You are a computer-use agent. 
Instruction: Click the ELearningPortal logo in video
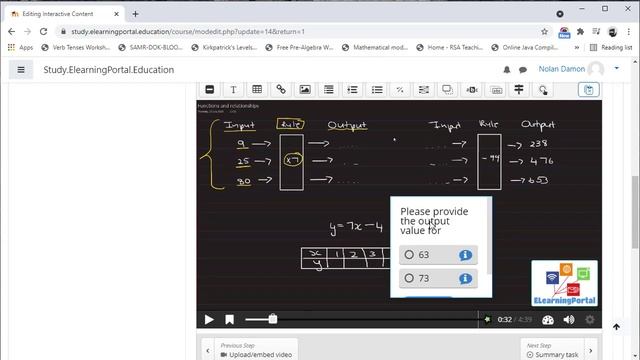click(564, 284)
